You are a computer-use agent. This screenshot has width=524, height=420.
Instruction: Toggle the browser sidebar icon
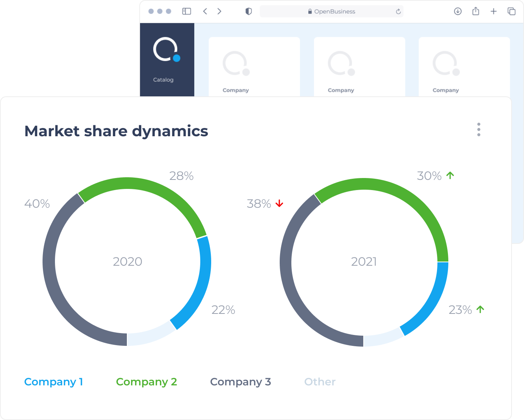(187, 11)
